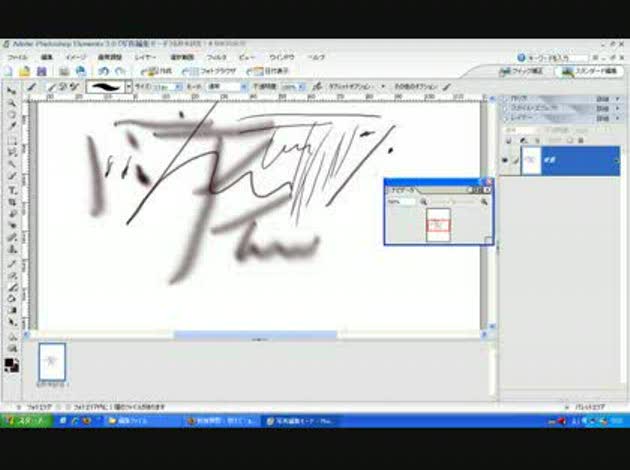Viewport: 630px width, 470px height.
Task: Select the Crop tool
Action: (12, 202)
